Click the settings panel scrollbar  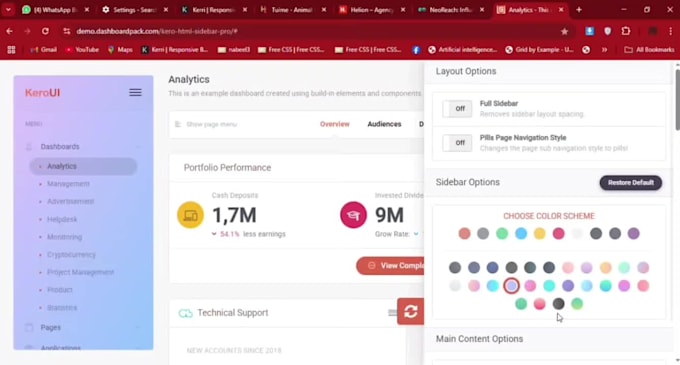pos(677,99)
